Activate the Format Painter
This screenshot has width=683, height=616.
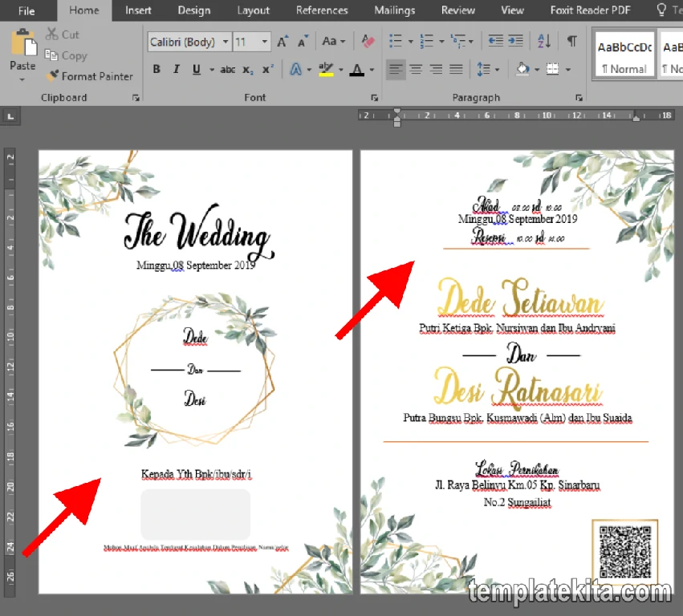pos(90,76)
